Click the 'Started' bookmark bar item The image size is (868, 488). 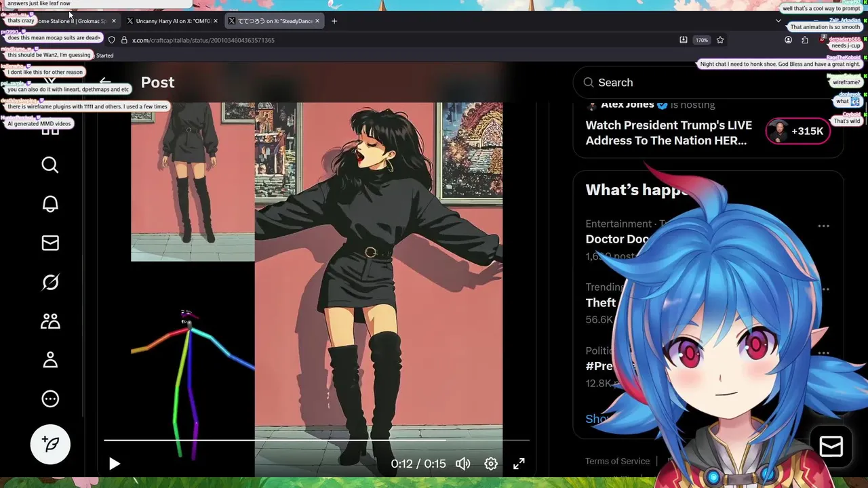104,56
